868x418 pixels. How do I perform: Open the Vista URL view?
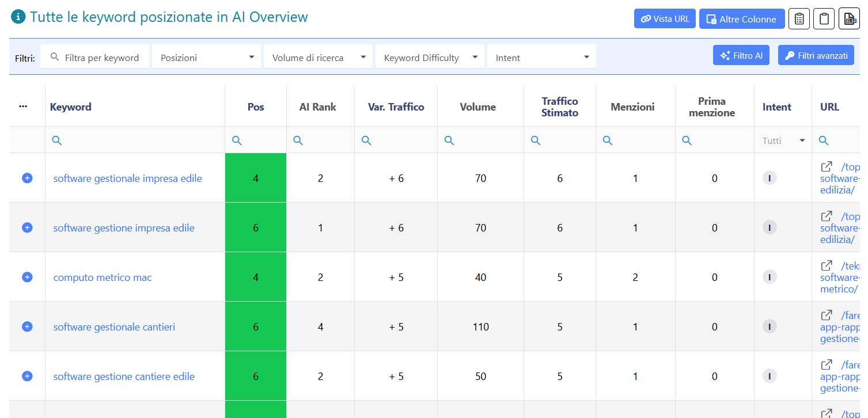[665, 19]
